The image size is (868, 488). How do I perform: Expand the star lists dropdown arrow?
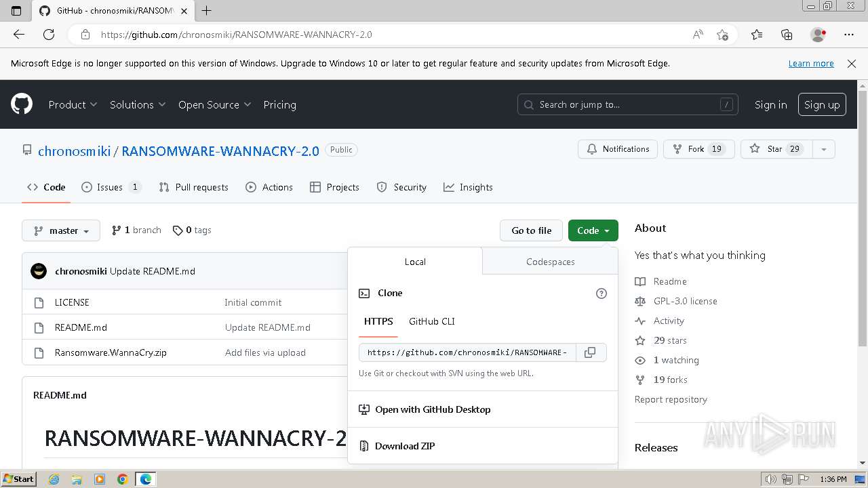tap(823, 149)
